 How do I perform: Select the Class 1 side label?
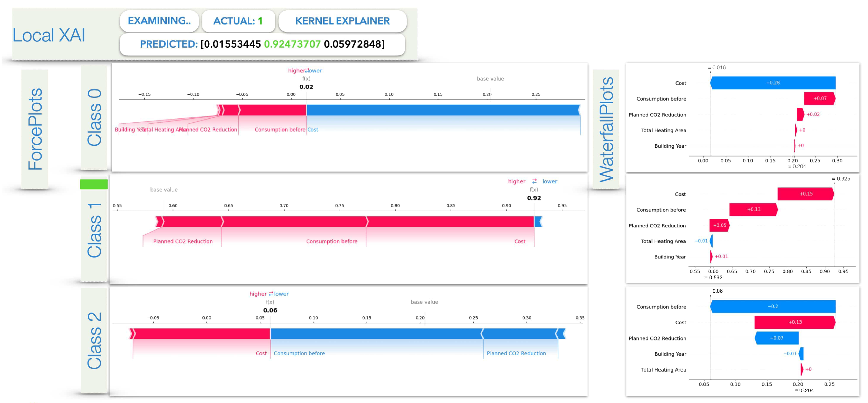pos(94,230)
